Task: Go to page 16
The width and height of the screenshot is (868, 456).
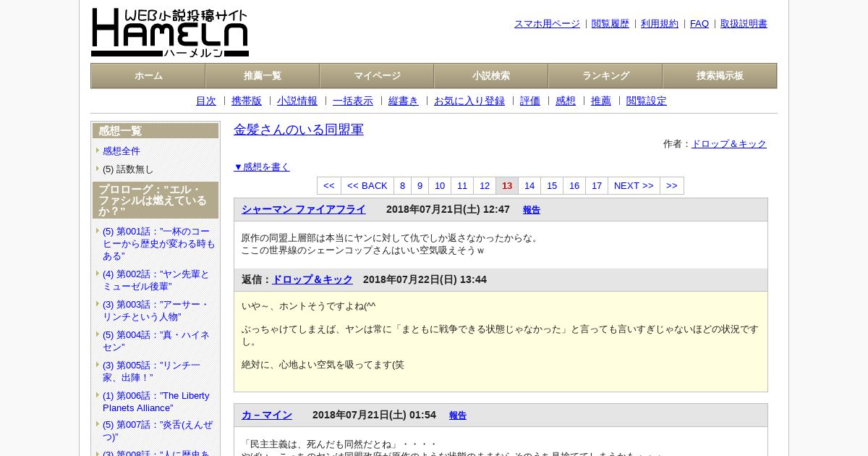Action: [574, 186]
